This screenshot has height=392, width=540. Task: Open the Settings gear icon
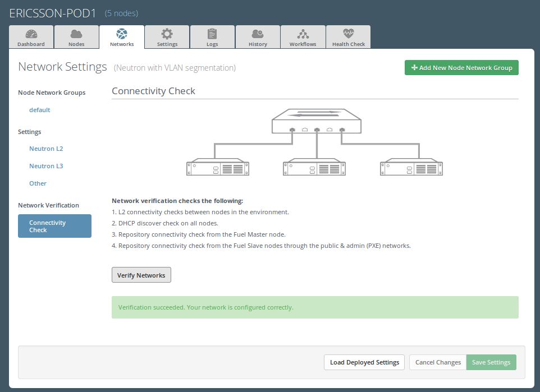pos(167,34)
